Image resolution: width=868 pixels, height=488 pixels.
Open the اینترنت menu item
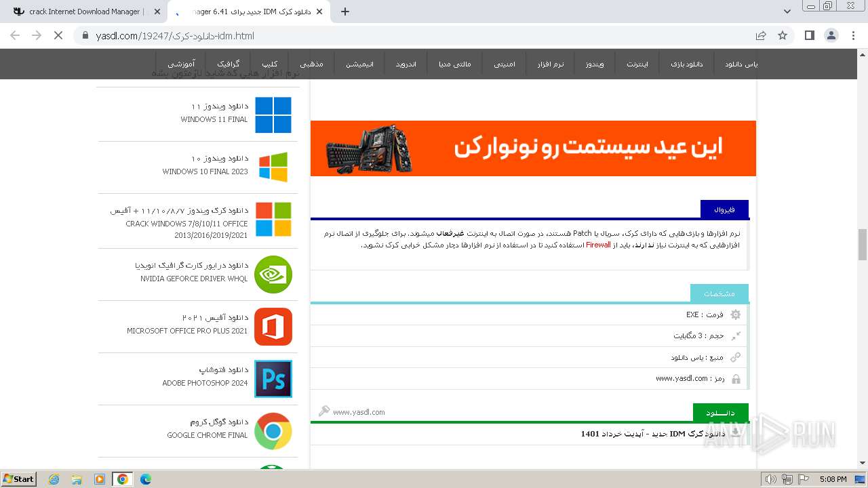[637, 64]
